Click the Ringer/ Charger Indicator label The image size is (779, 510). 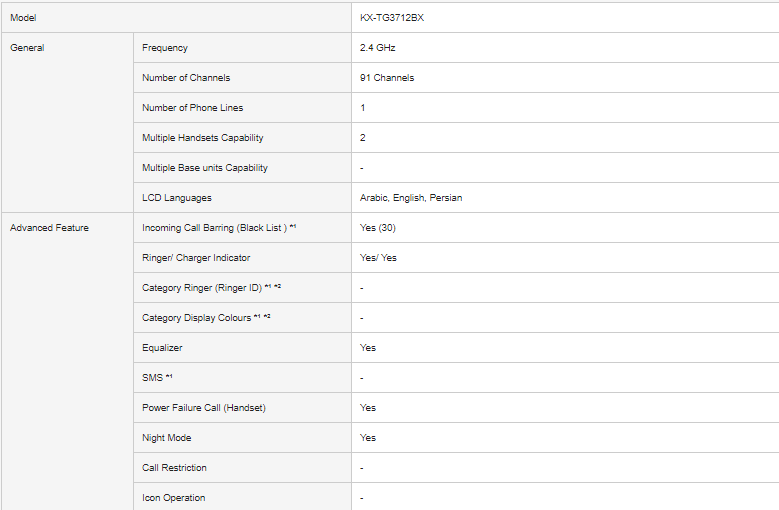click(x=196, y=258)
